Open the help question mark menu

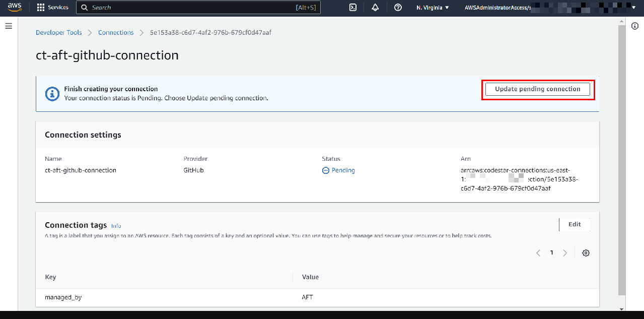(x=398, y=8)
